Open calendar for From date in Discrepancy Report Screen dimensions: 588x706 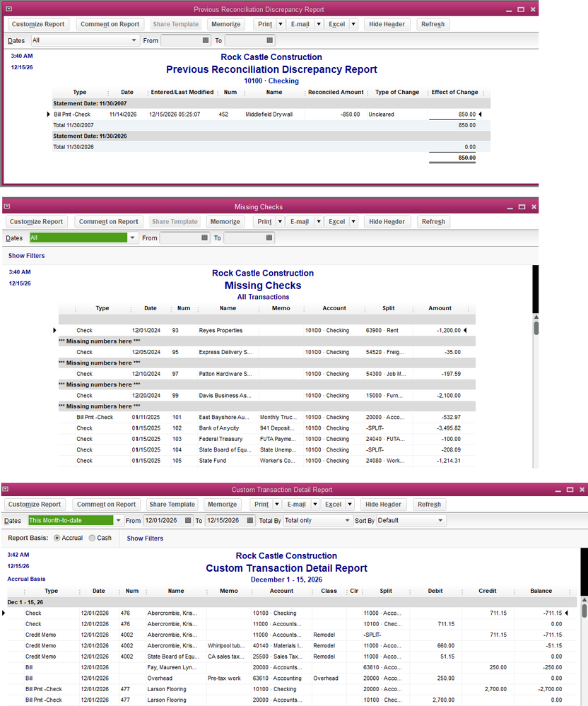(x=206, y=40)
